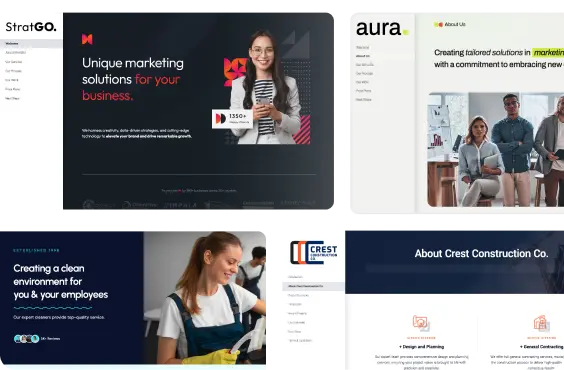Open Next Steps in the StratGO sidebar
The height and width of the screenshot is (370, 564).
(x=12, y=98)
